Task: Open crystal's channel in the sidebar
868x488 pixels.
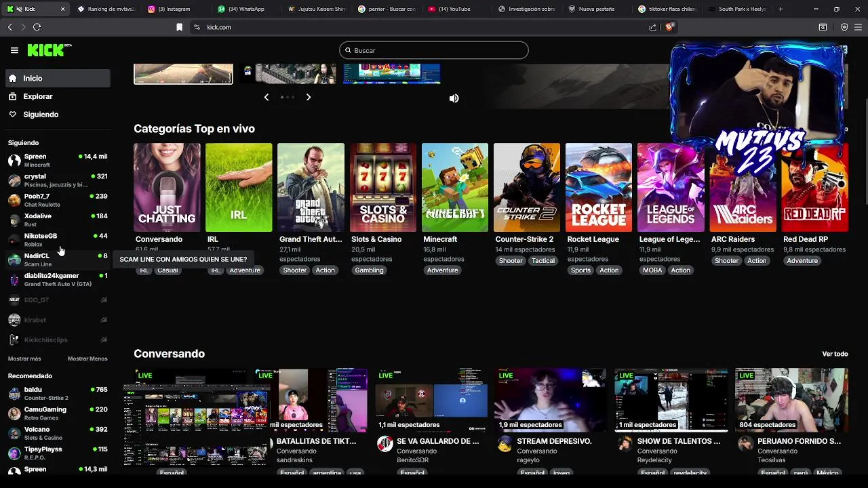Action: coord(58,180)
